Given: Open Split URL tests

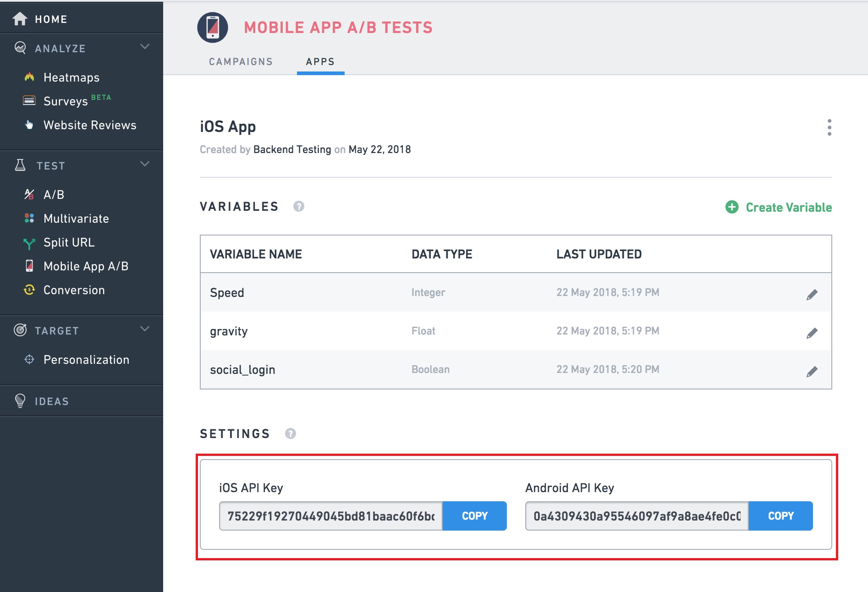Looking at the screenshot, I should (x=69, y=242).
